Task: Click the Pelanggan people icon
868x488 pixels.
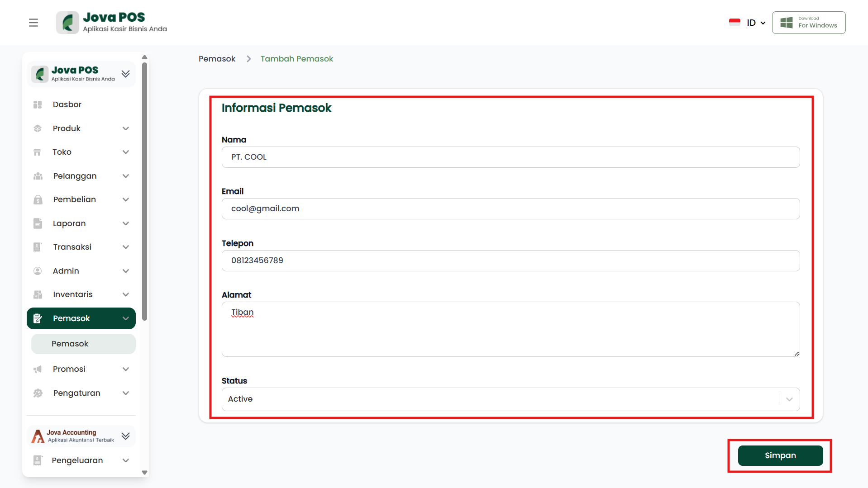Action: (x=38, y=176)
